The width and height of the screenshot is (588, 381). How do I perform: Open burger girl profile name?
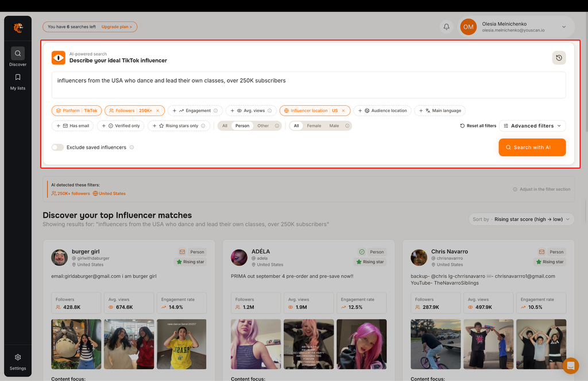click(x=86, y=252)
